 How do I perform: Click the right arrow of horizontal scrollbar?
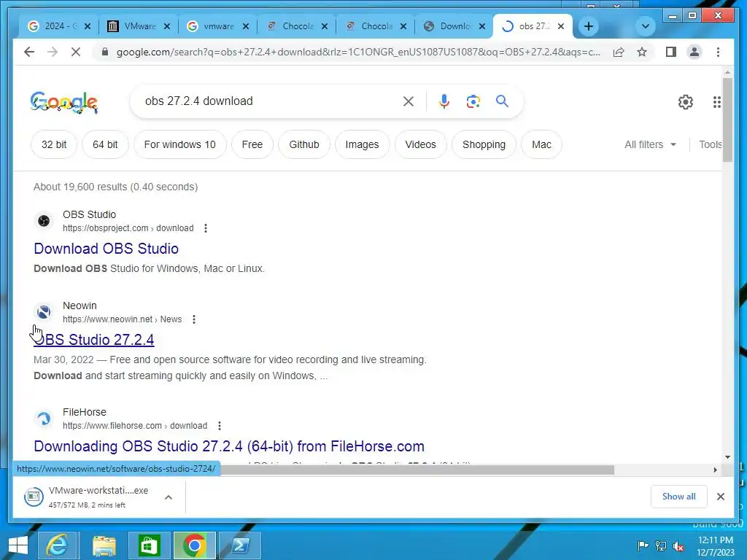tap(715, 470)
